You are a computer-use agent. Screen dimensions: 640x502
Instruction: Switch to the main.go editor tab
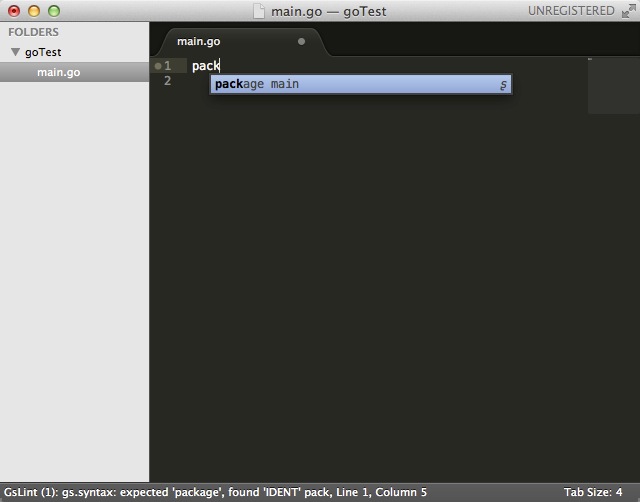[x=199, y=42]
